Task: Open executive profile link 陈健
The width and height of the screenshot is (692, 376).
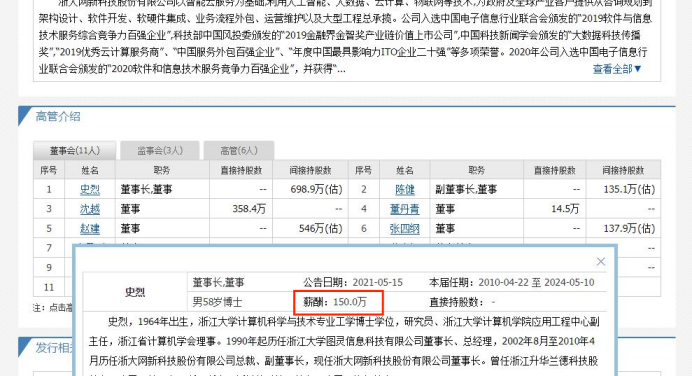Action: 405,189
